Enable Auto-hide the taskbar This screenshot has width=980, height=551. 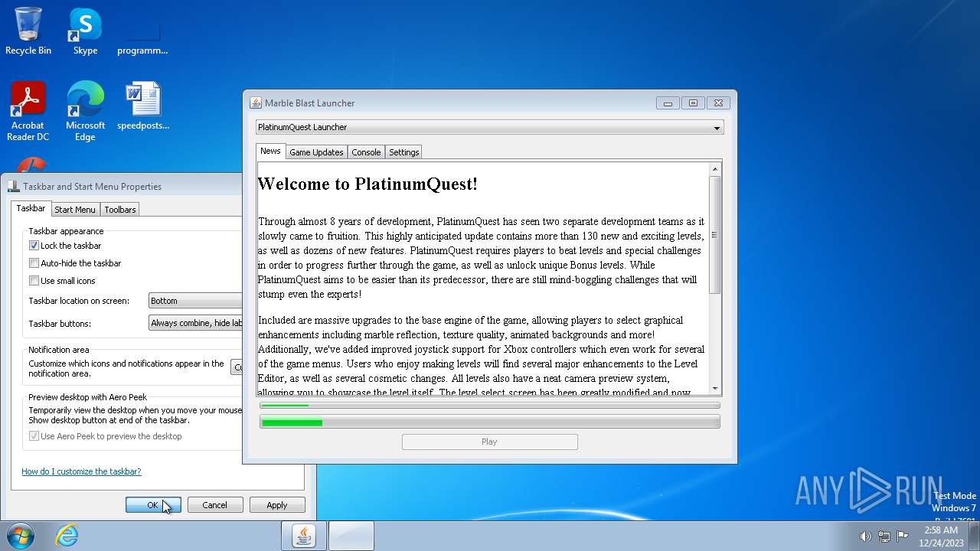34,263
